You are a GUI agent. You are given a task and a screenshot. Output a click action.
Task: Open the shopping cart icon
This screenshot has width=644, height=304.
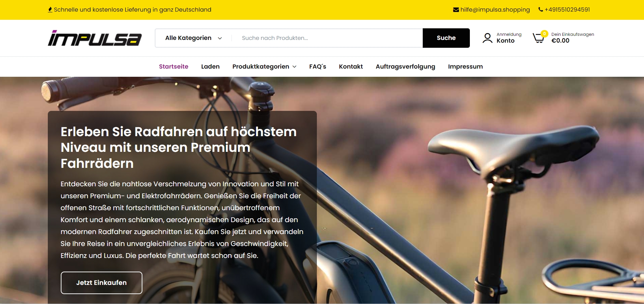point(538,38)
